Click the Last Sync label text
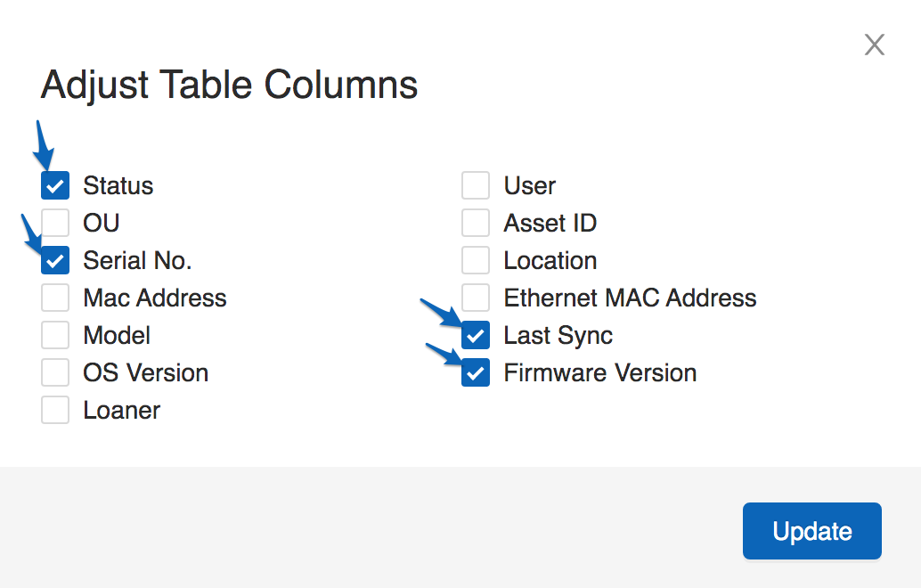The height and width of the screenshot is (588, 921). (558, 336)
